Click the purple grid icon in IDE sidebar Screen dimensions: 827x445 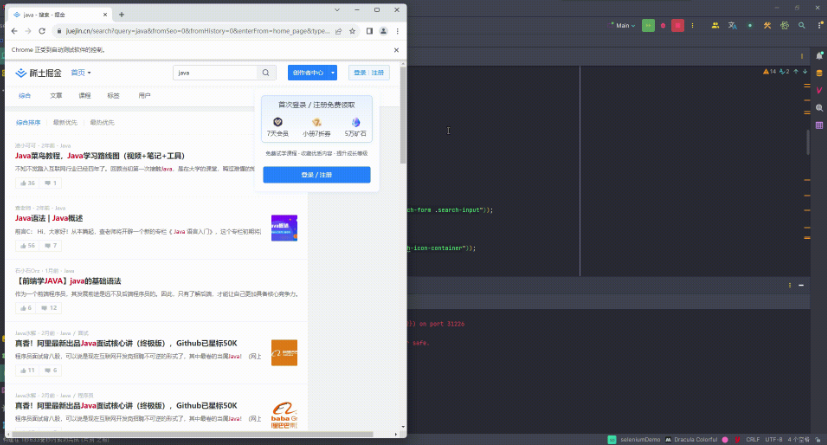[819, 125]
